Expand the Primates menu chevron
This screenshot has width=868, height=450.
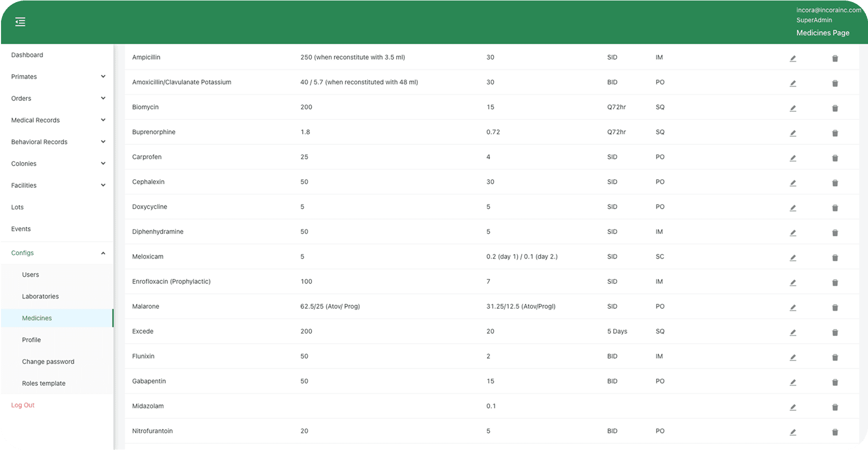(x=103, y=76)
